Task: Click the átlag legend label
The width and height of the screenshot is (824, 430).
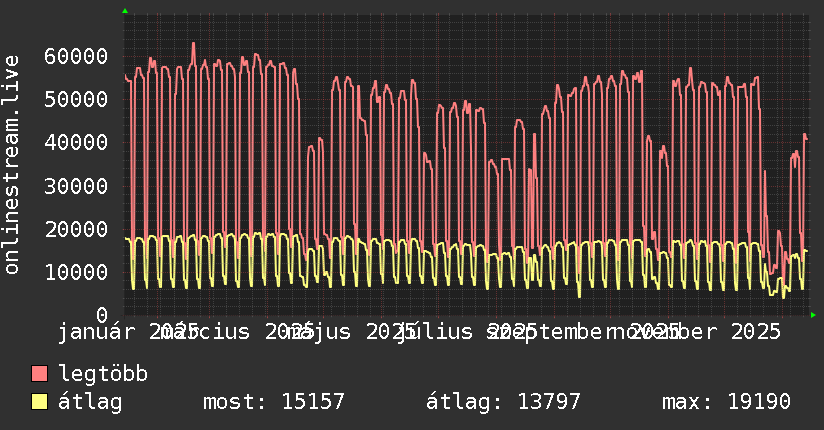Action: (x=90, y=402)
